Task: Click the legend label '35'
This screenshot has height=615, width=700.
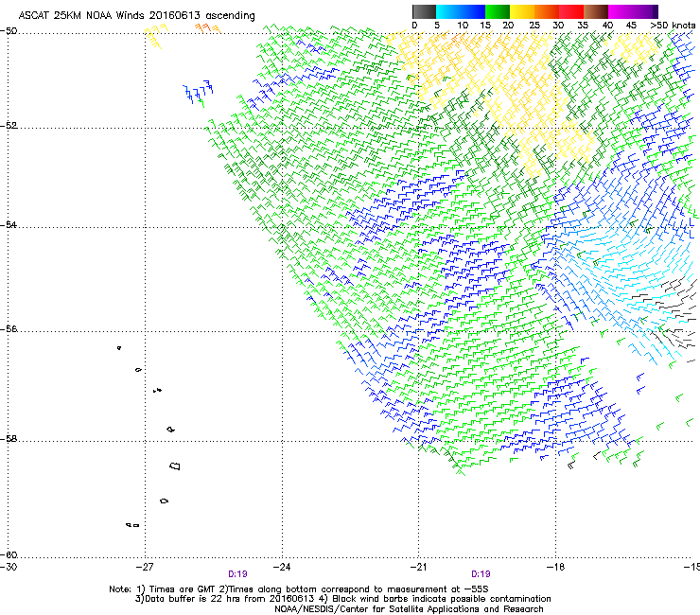Action: click(583, 26)
